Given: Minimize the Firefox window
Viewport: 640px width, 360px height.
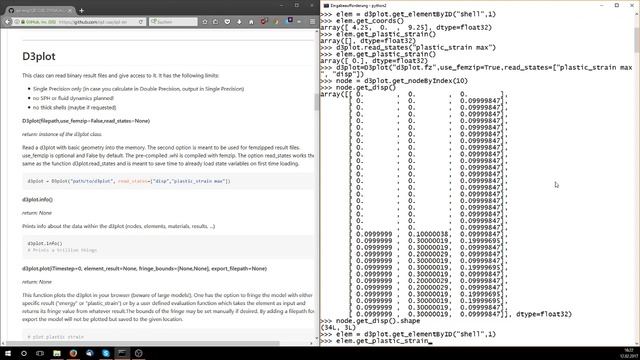Looking at the screenshot, I should point(281,5).
